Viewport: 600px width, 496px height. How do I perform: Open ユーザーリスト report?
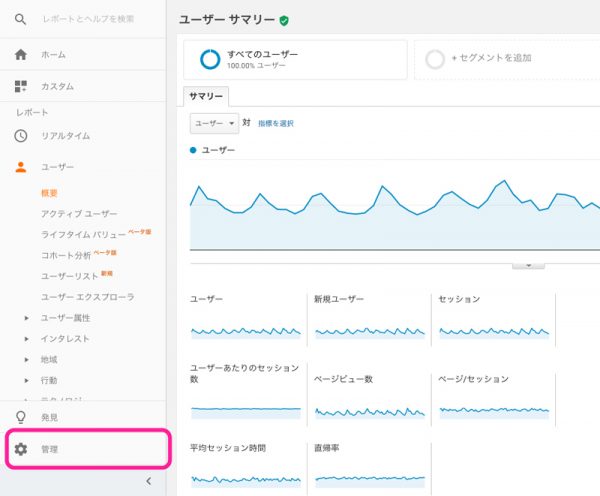pos(70,276)
